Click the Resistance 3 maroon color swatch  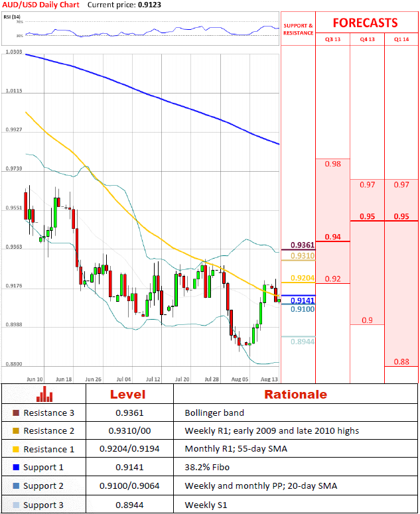(x=16, y=413)
